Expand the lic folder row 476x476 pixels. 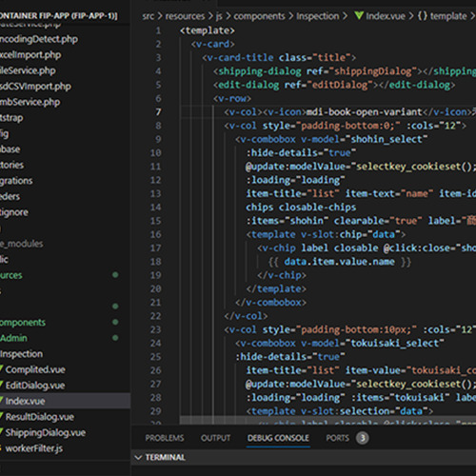[65, 259]
